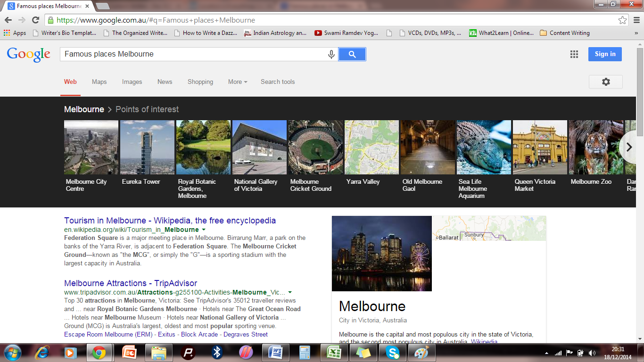Open Calculator from the taskbar
This screenshot has width=644, height=362.
[304, 353]
